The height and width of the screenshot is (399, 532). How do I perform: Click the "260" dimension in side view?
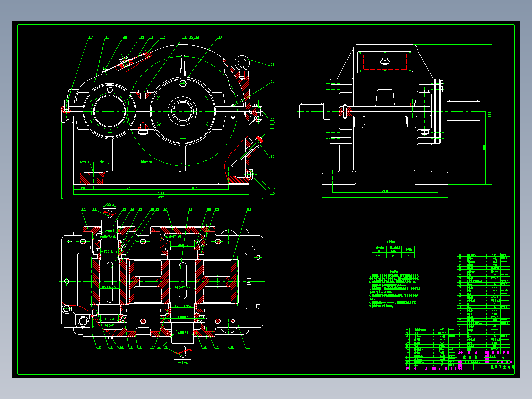(385, 191)
